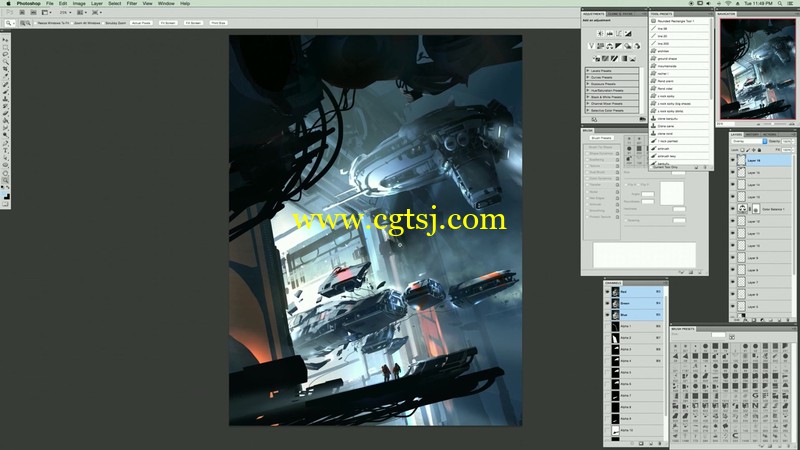Screen dimensions: 800x450
Task: Expand the Curves Presets list
Action: tap(588, 78)
